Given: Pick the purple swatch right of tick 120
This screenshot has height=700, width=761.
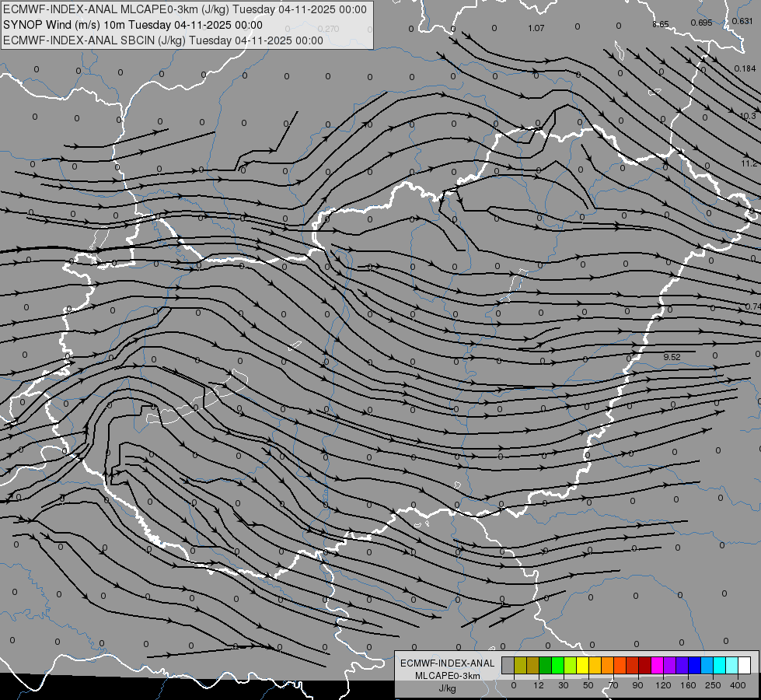Looking at the screenshot, I should click(670, 665).
